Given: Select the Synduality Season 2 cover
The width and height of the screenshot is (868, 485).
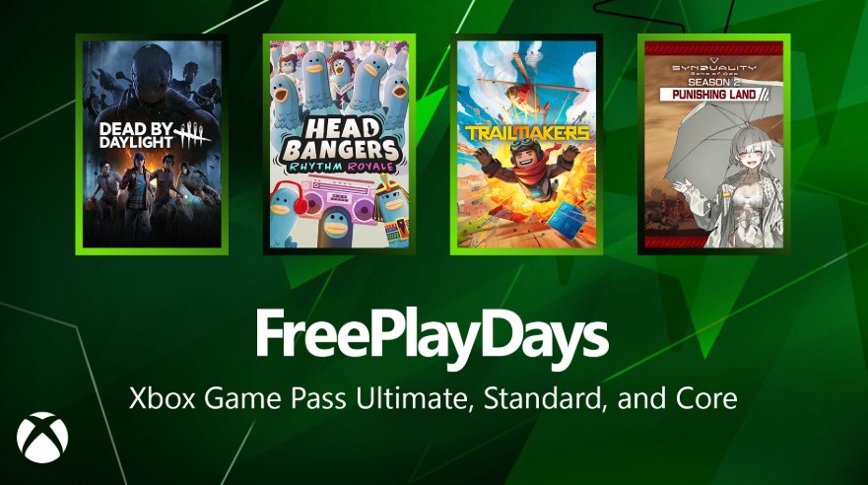Looking at the screenshot, I should 714,145.
